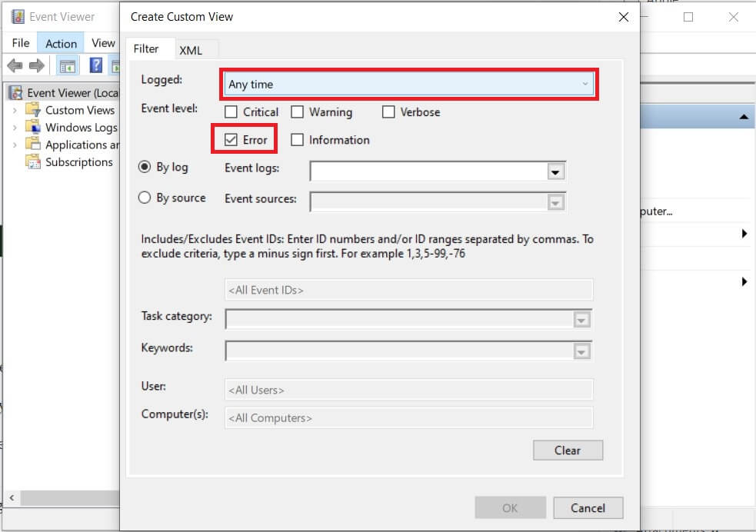Viewport: 756px width, 532px height.
Task: Switch to the XML tab
Action: pos(191,49)
